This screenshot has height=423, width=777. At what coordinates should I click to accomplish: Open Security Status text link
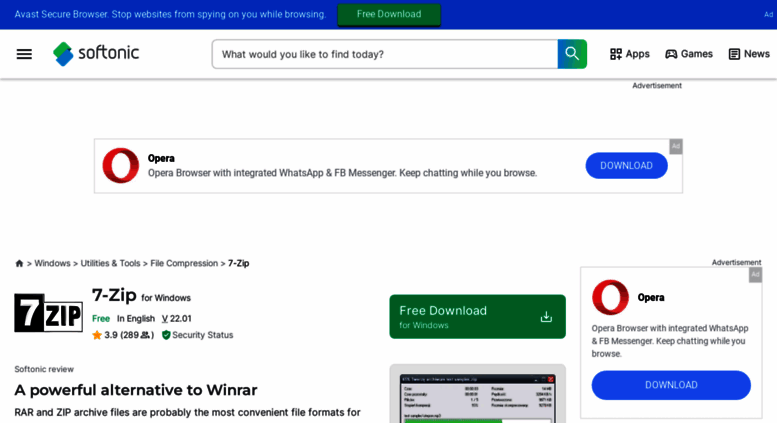[x=202, y=335]
